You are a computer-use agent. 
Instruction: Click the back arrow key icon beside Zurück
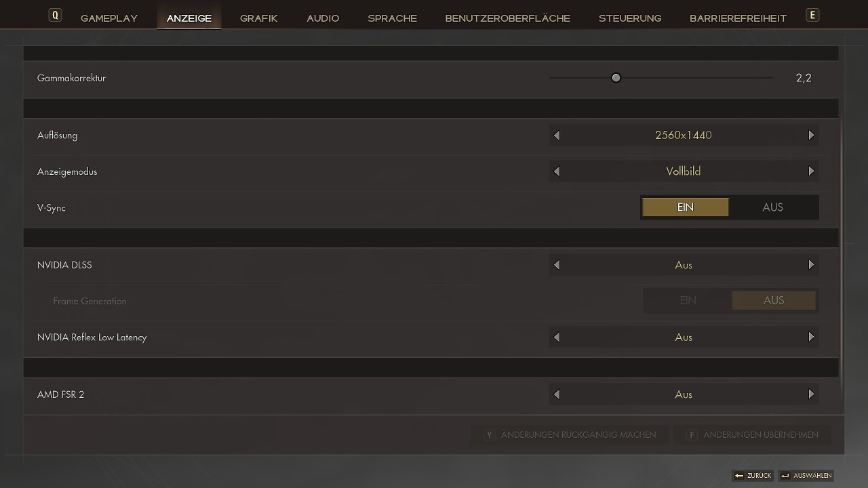click(739, 476)
